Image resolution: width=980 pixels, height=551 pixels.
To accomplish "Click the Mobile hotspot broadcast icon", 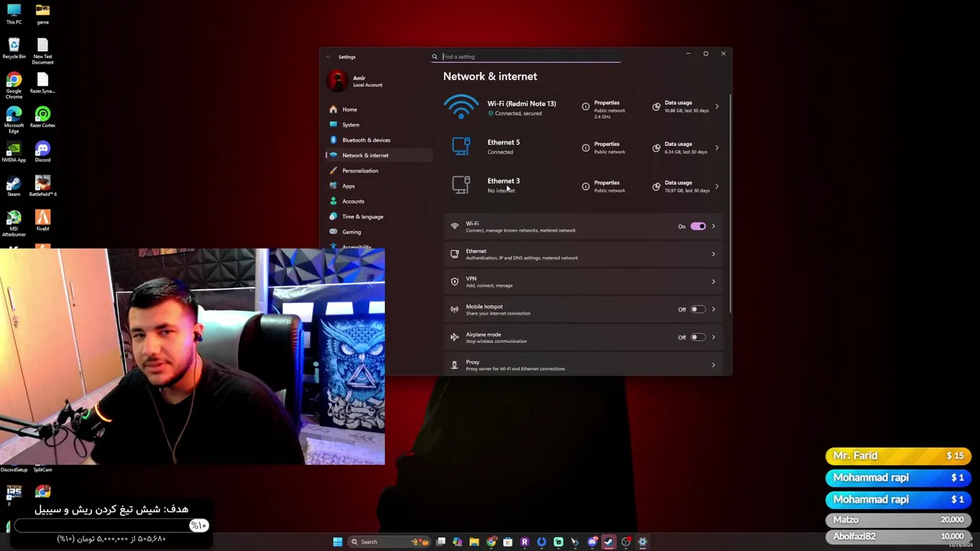I will [455, 309].
